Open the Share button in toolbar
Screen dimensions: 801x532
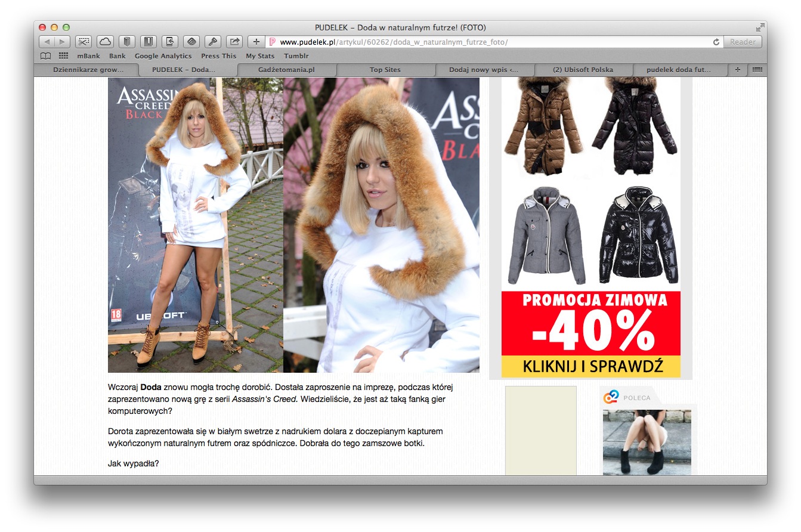coord(235,42)
